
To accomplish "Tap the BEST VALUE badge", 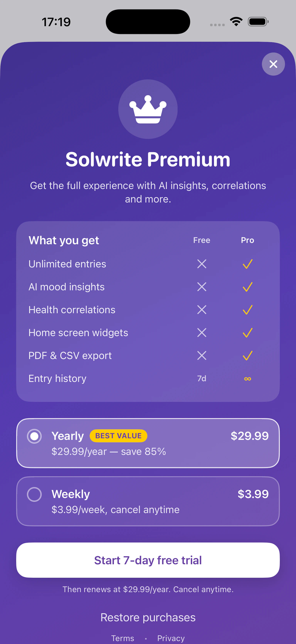I will pyautogui.click(x=118, y=436).
